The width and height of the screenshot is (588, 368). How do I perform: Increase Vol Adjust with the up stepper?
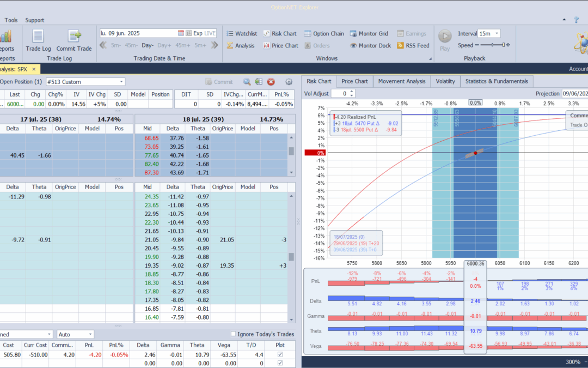(x=352, y=91)
